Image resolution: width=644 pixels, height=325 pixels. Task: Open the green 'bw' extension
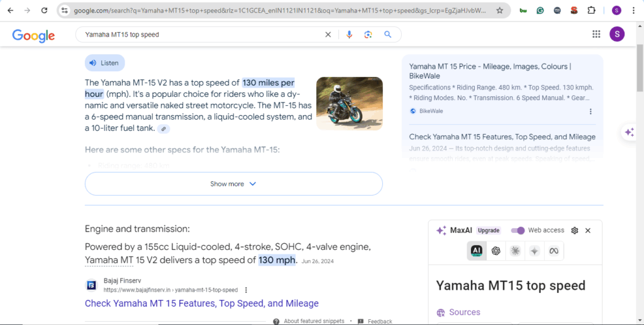(523, 11)
